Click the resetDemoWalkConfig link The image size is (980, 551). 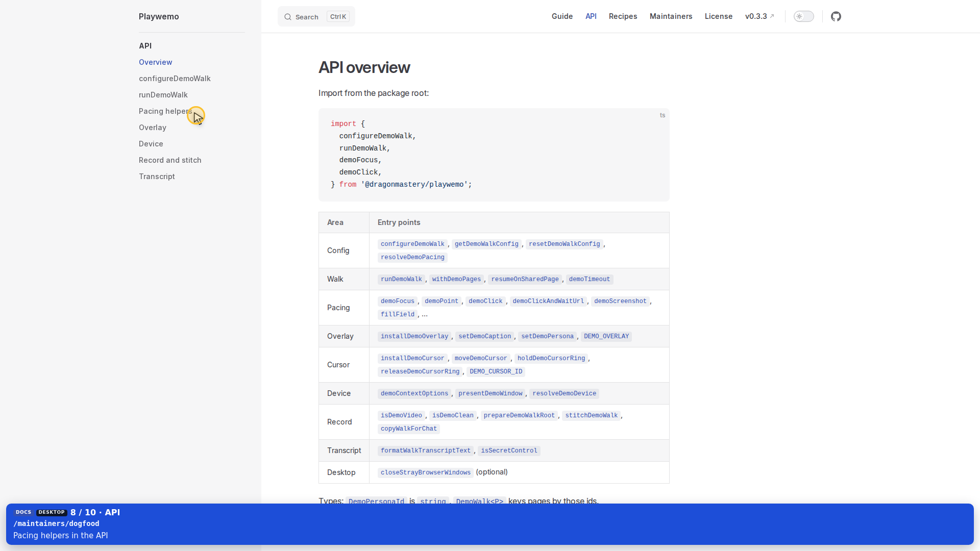tap(565, 244)
